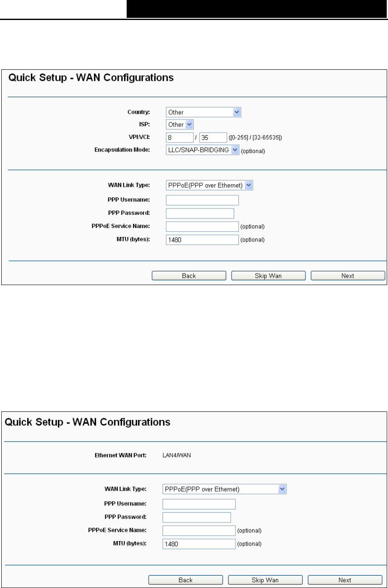Click the LAN4/WAN port value text
The image size is (388, 588).
click(x=177, y=455)
